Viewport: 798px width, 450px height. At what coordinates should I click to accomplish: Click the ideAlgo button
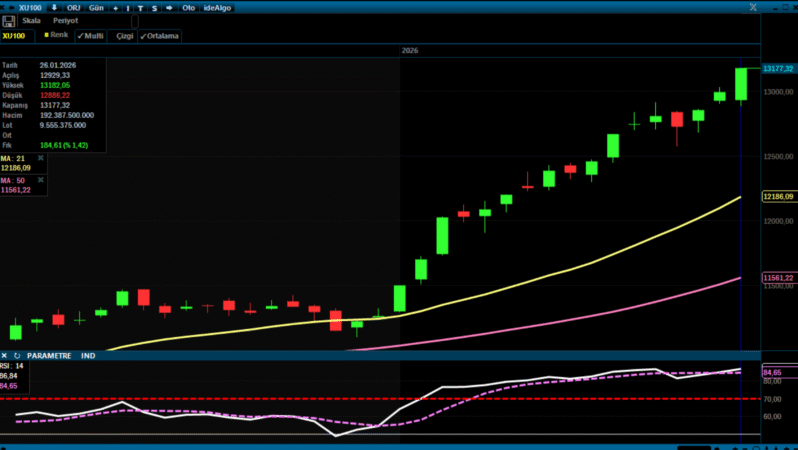click(x=217, y=7)
